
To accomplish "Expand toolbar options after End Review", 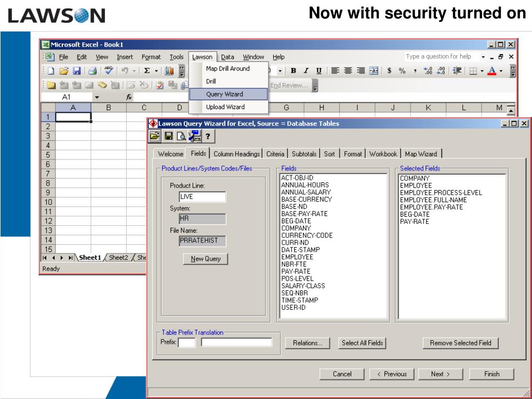I will pyautogui.click(x=315, y=86).
